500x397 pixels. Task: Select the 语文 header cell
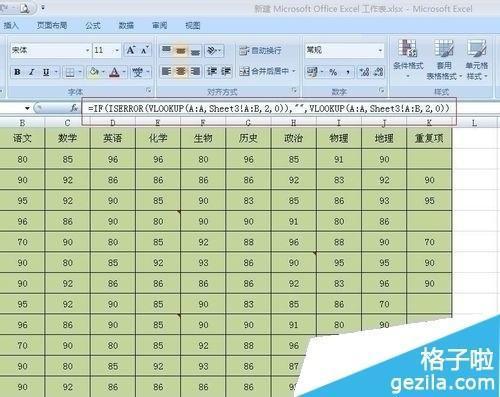[x=22, y=138]
